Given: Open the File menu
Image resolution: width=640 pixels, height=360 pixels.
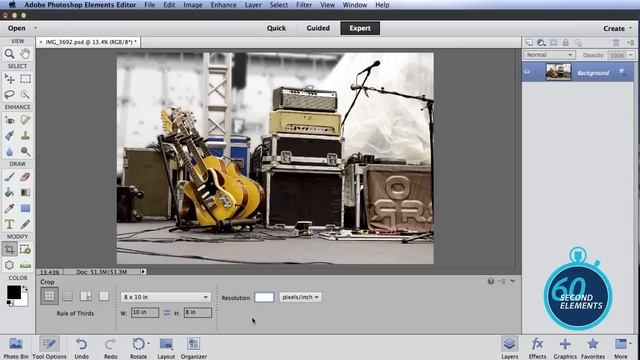Looking at the screenshot, I should point(150,5).
